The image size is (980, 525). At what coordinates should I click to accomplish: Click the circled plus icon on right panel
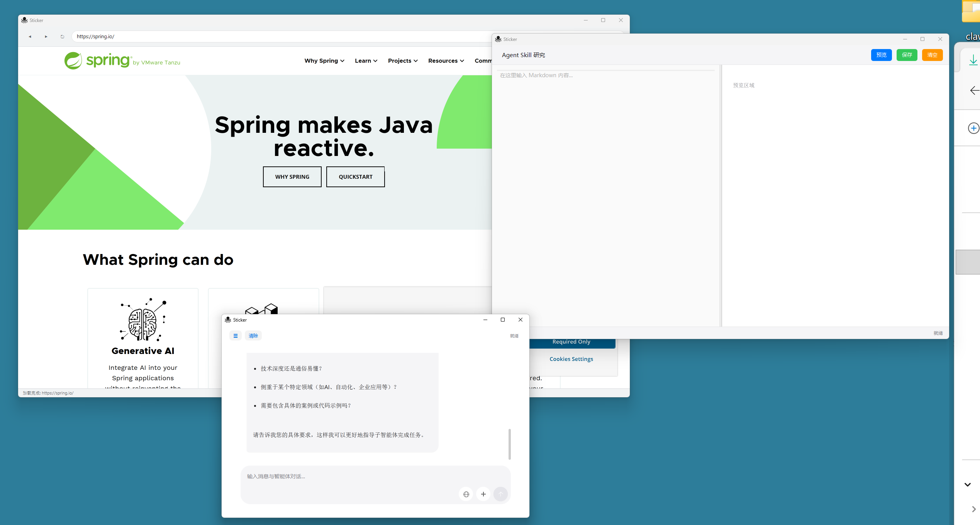(x=973, y=128)
